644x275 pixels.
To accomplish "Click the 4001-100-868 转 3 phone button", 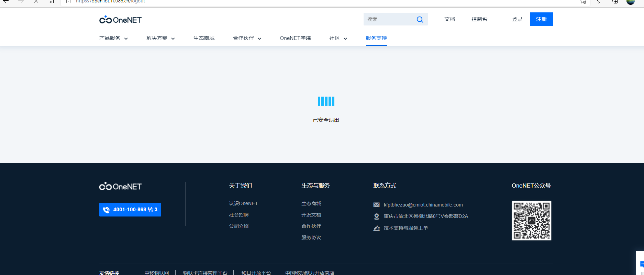I will [130, 210].
